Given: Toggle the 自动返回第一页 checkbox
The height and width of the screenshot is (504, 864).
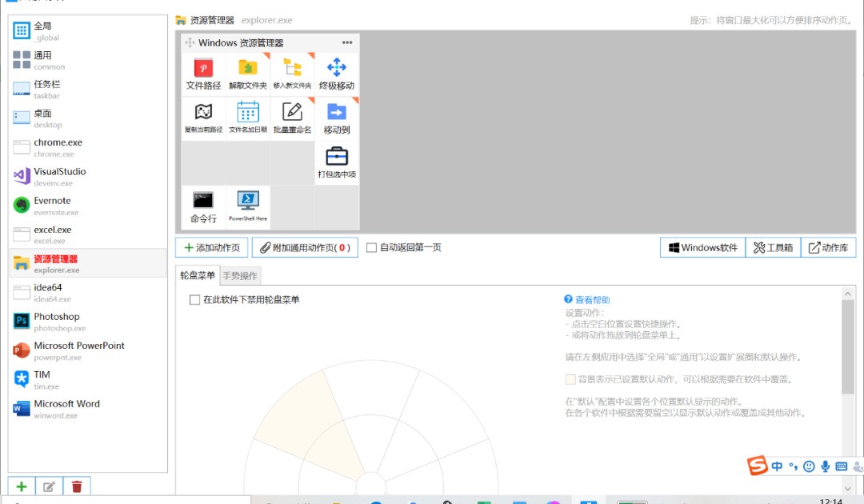Looking at the screenshot, I should tap(371, 247).
